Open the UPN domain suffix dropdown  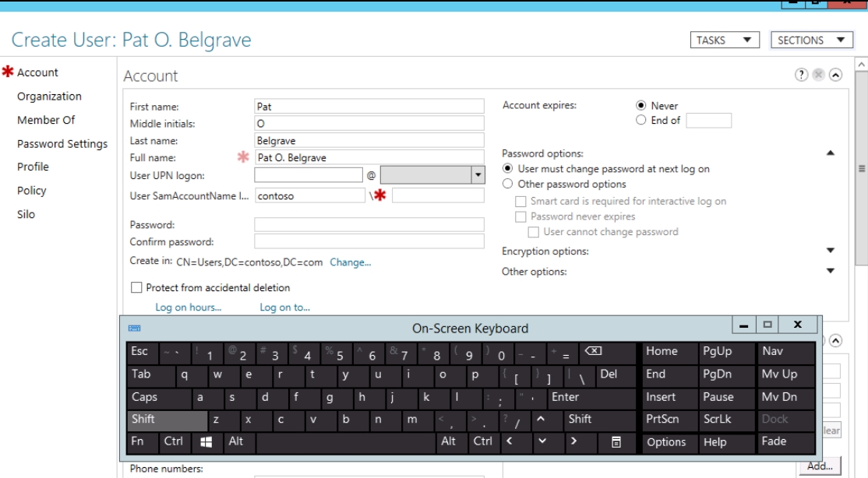[x=478, y=175]
